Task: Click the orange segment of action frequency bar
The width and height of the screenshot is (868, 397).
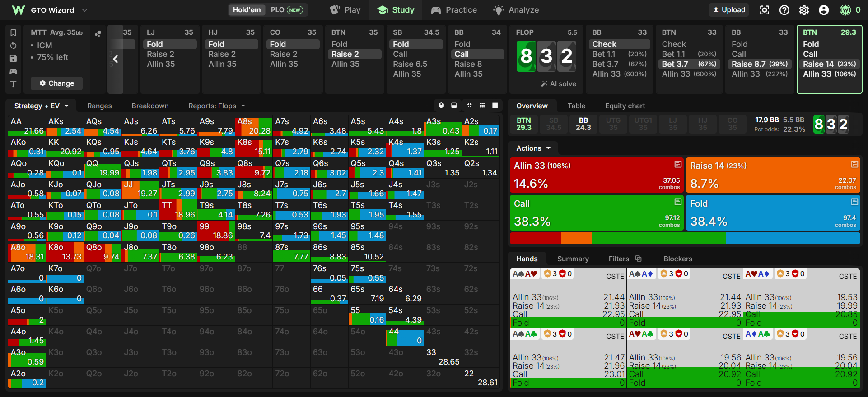Action: pyautogui.click(x=576, y=238)
